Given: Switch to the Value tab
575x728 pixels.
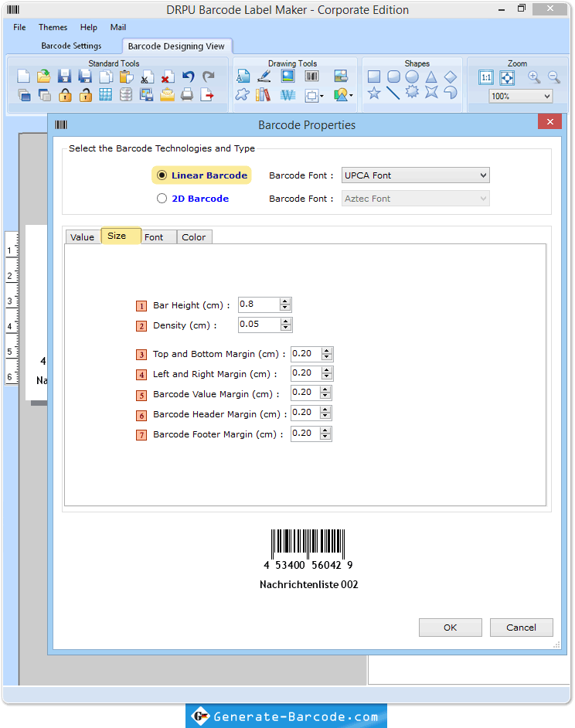Looking at the screenshot, I should click(83, 236).
